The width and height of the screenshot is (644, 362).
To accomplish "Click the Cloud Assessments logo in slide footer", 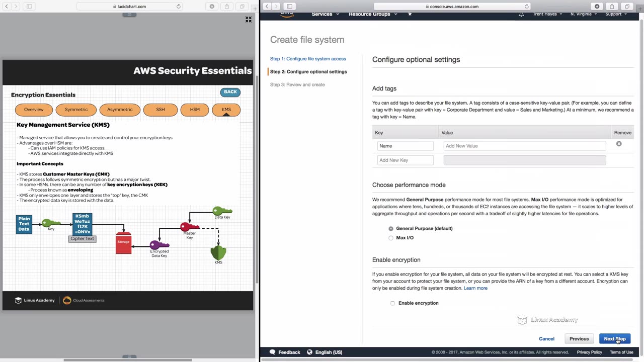I will 84,301.
